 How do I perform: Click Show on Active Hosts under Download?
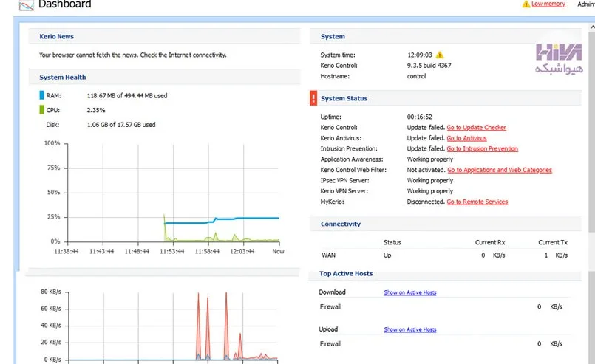point(409,292)
